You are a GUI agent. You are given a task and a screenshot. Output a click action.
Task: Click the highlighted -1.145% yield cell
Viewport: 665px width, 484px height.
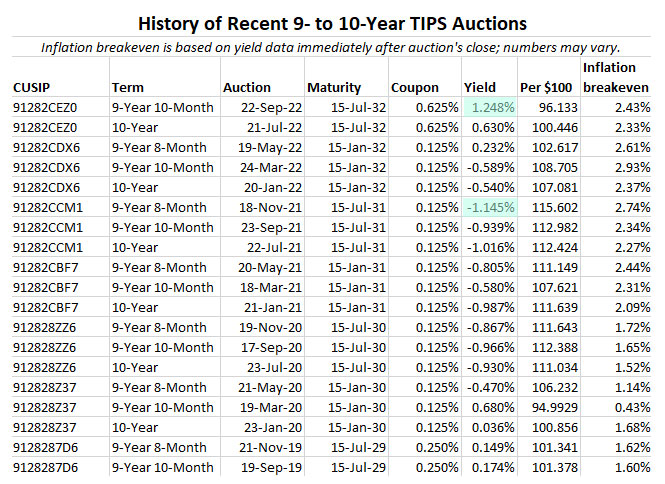(489, 207)
